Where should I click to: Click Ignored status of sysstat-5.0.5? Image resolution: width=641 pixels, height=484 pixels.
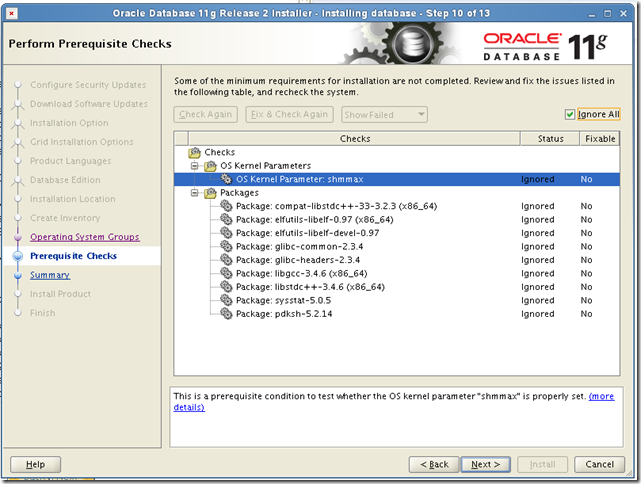point(538,300)
